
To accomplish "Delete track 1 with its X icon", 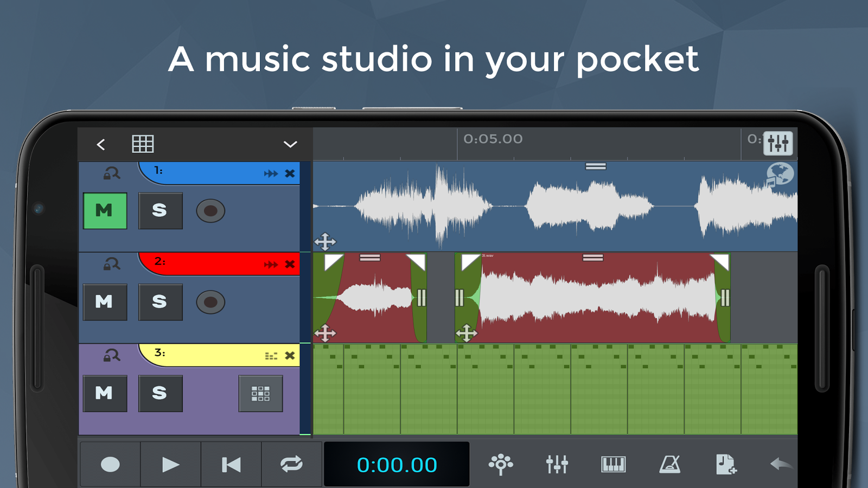I will [x=290, y=174].
